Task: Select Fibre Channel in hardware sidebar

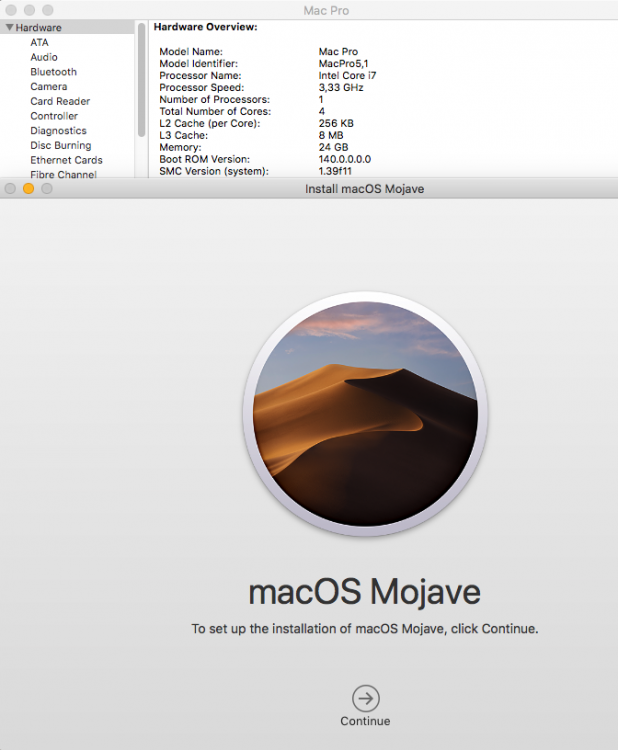Action: click(x=63, y=175)
